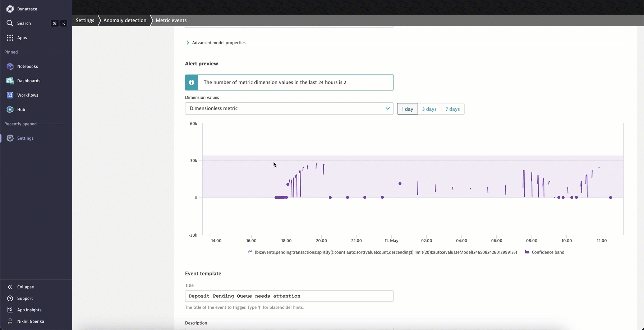The width and height of the screenshot is (644, 330).
Task: Click the event Title input field
Action: click(289, 296)
